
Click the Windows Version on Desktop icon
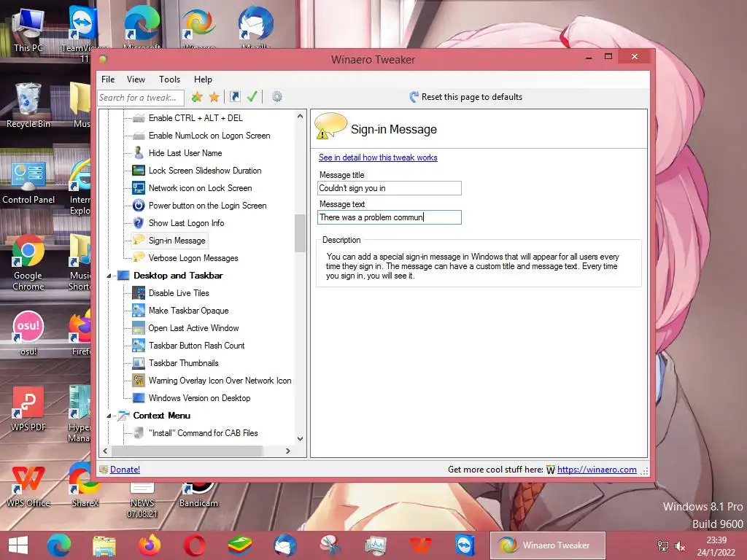(x=139, y=397)
